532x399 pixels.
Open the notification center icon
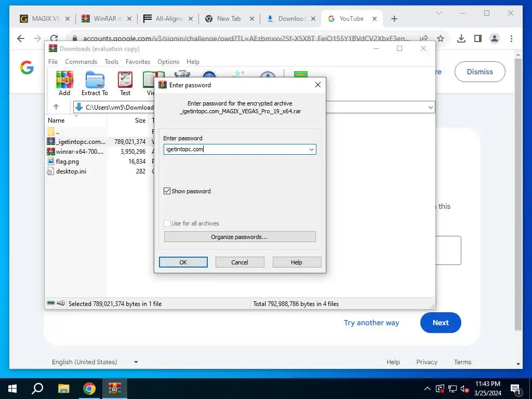515,389
